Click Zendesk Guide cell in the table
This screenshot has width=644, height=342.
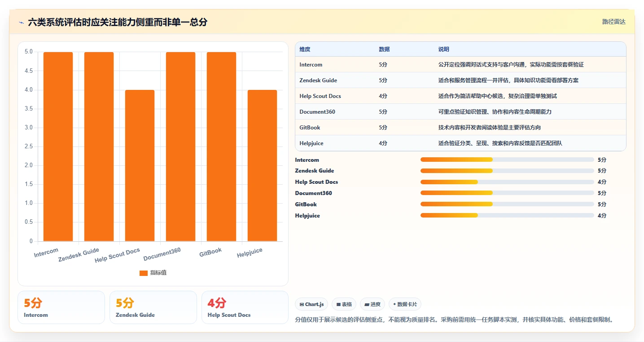(x=318, y=80)
